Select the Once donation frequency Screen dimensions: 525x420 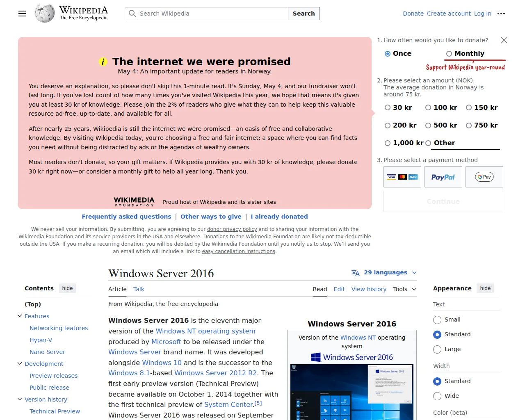point(388,54)
